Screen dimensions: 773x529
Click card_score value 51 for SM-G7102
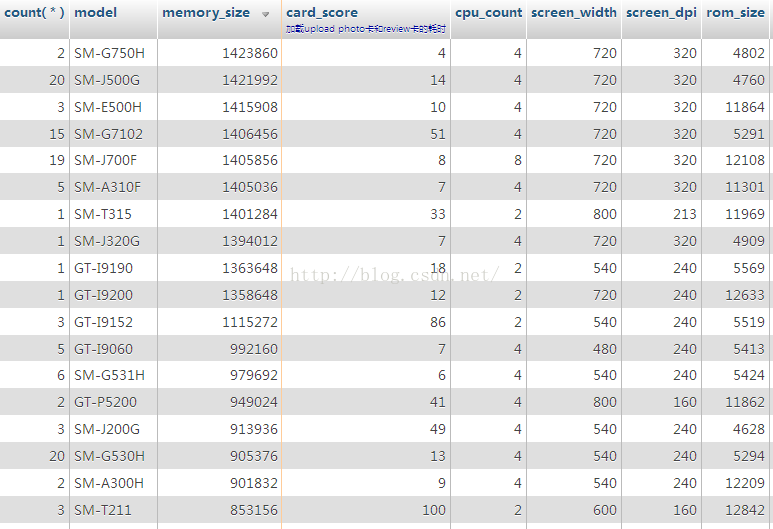tap(438, 134)
